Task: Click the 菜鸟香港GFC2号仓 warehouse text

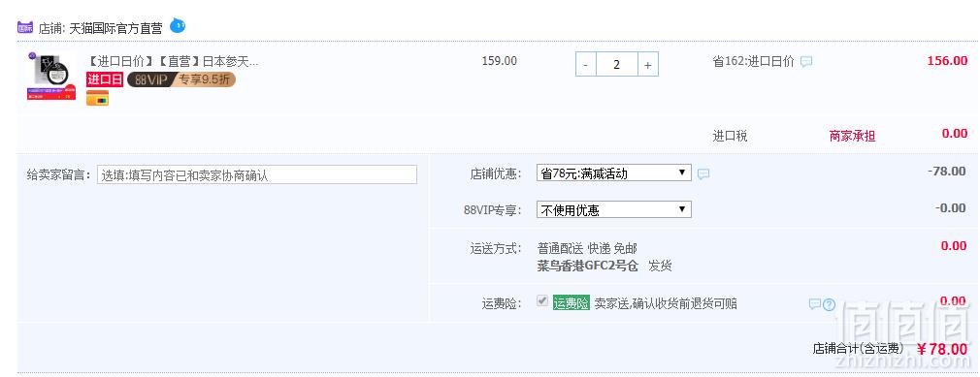Action: coord(587,266)
